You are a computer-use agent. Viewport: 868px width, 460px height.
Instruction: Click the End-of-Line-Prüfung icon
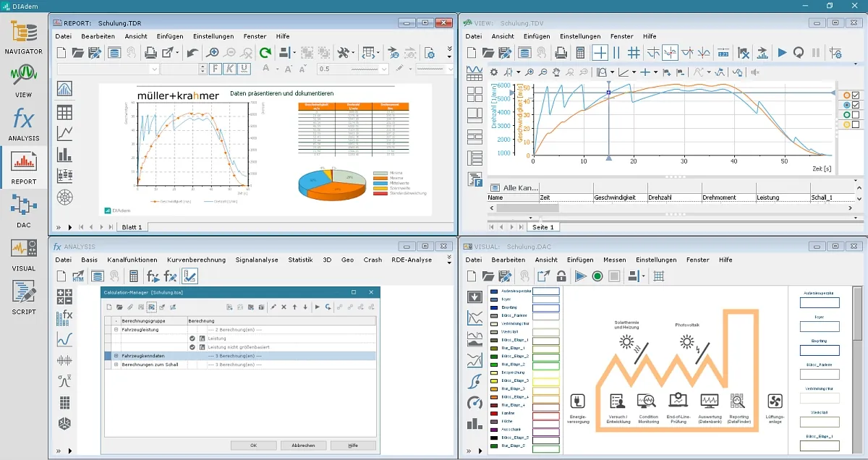(x=678, y=401)
